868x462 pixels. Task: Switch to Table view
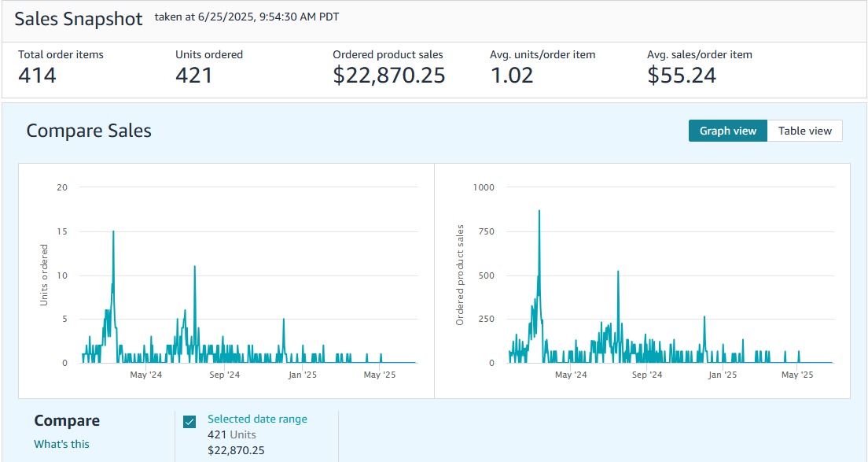pyautogui.click(x=805, y=131)
